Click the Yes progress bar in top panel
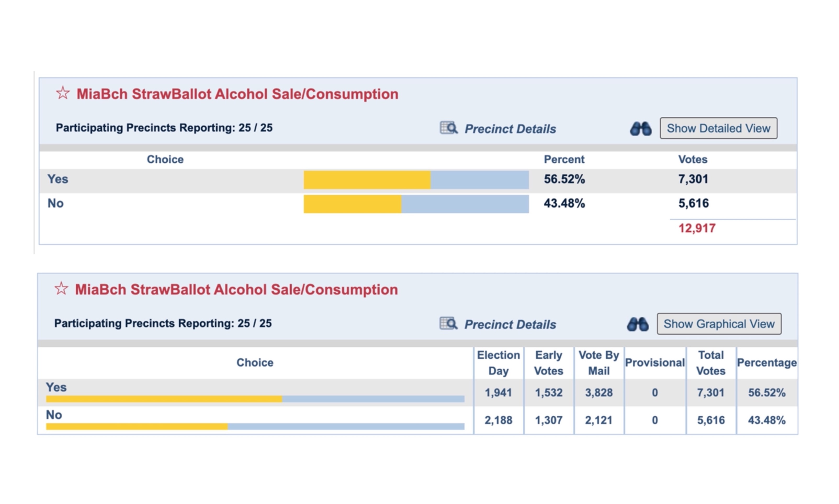The width and height of the screenshot is (839, 504). pyautogui.click(x=416, y=180)
